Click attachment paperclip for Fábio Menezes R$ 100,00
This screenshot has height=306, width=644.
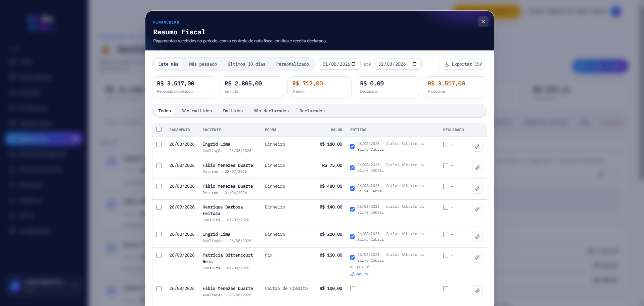point(477,291)
